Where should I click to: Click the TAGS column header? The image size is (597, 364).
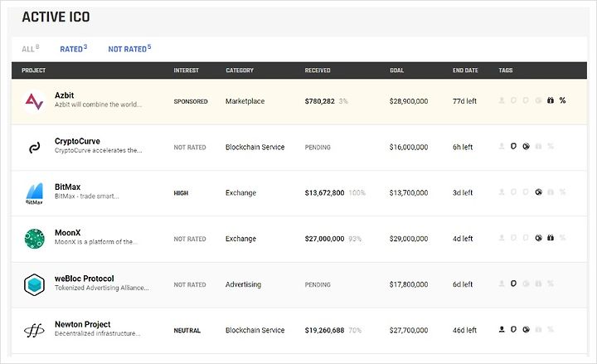coord(506,70)
